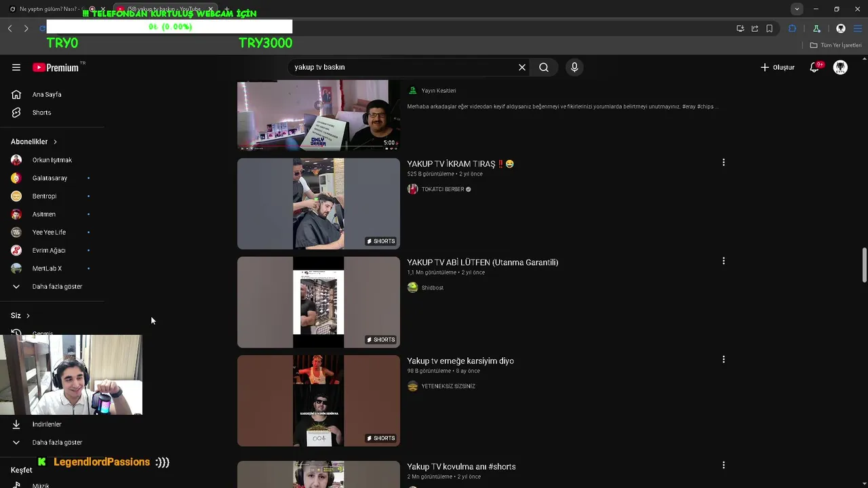This screenshot has height=488, width=868.
Task: Start voice search with microphone icon
Action: [574, 67]
